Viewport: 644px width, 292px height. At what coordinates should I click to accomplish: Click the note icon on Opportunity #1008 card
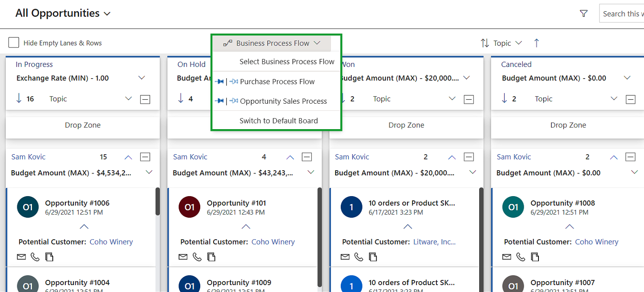[x=535, y=257]
